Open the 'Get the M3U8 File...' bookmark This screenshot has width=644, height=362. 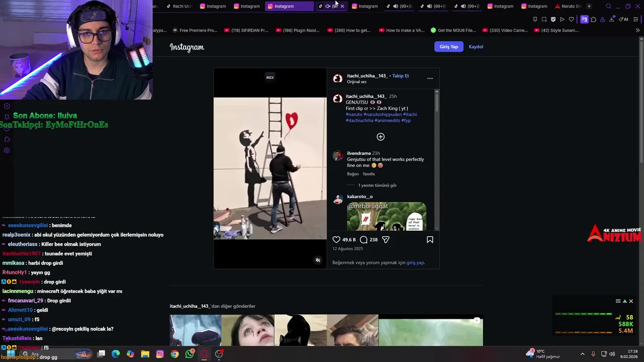453,30
